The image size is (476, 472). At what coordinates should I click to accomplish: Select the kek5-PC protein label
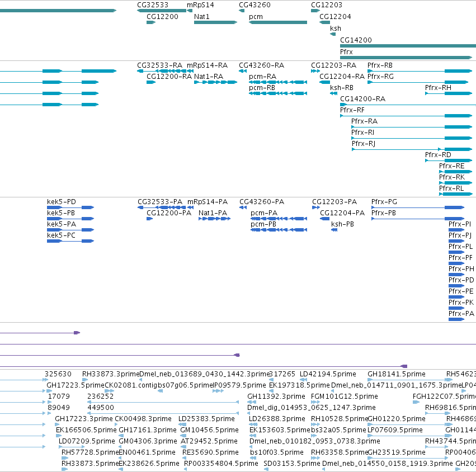click(61, 235)
